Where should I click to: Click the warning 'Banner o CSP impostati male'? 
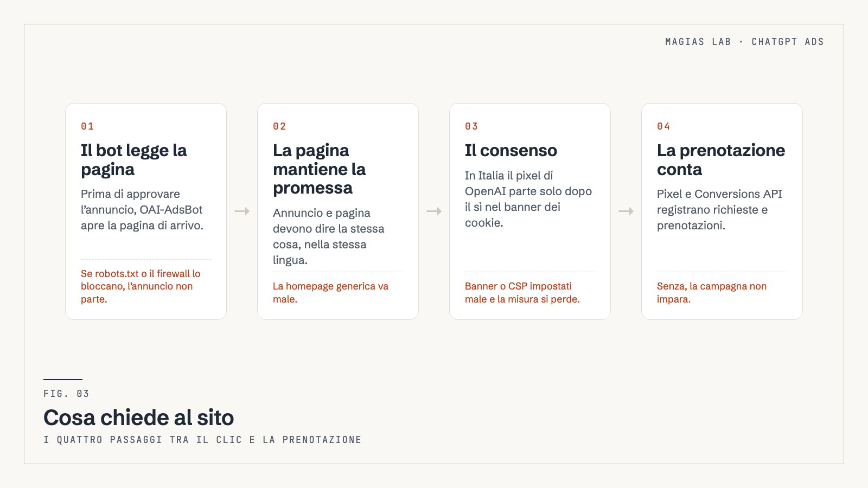tap(518, 292)
